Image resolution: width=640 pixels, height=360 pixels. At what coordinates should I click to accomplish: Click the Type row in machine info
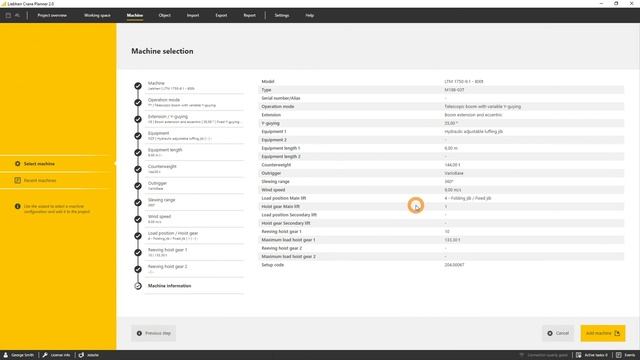[x=442, y=90]
